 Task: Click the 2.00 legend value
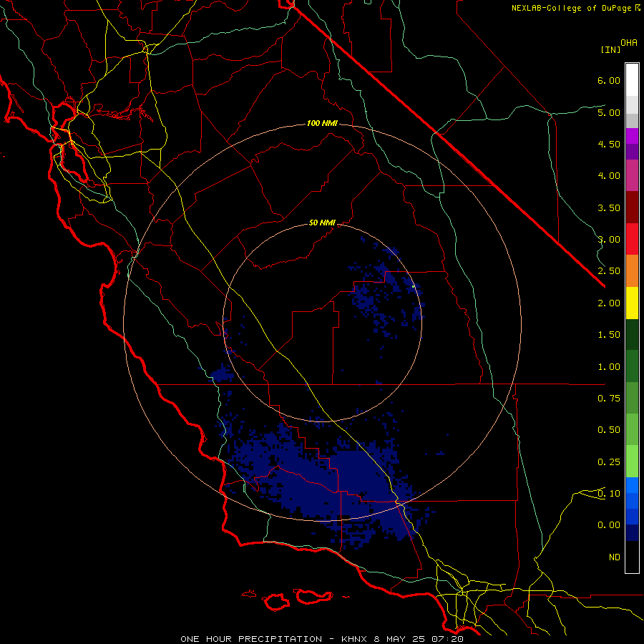coord(609,303)
